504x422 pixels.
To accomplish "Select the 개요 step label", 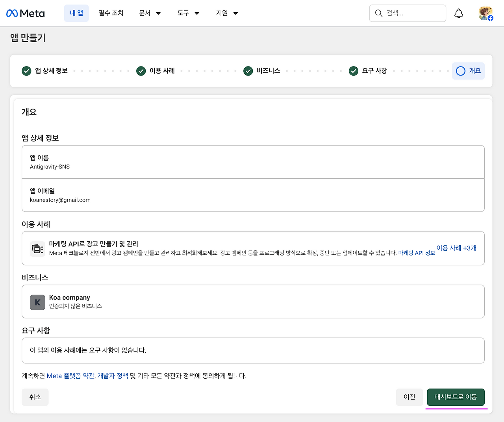I will (475, 71).
